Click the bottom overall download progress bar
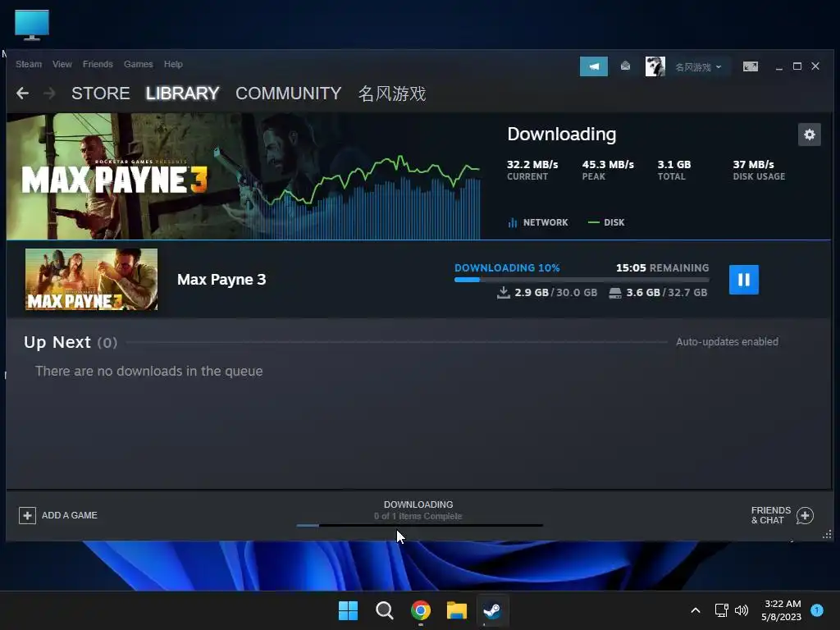Image resolution: width=840 pixels, height=630 pixels. coord(419,526)
